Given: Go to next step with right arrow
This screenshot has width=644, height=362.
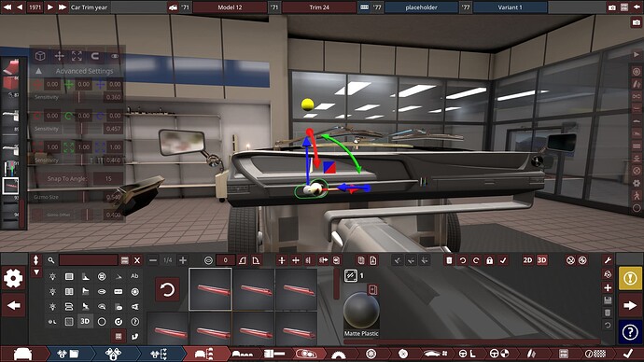Looking at the screenshot, I should (630, 305).
